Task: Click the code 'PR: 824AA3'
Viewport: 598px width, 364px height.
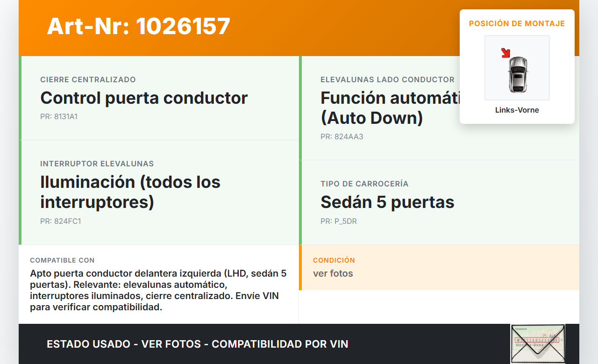Action: tap(342, 137)
